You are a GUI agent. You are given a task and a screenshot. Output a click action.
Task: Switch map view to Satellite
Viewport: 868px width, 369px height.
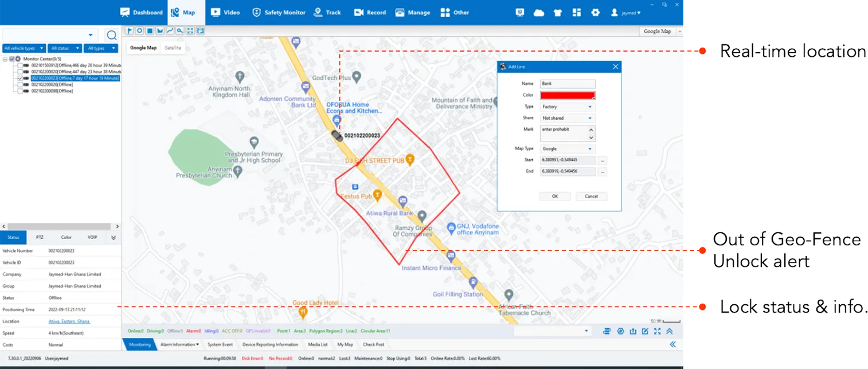tap(173, 48)
